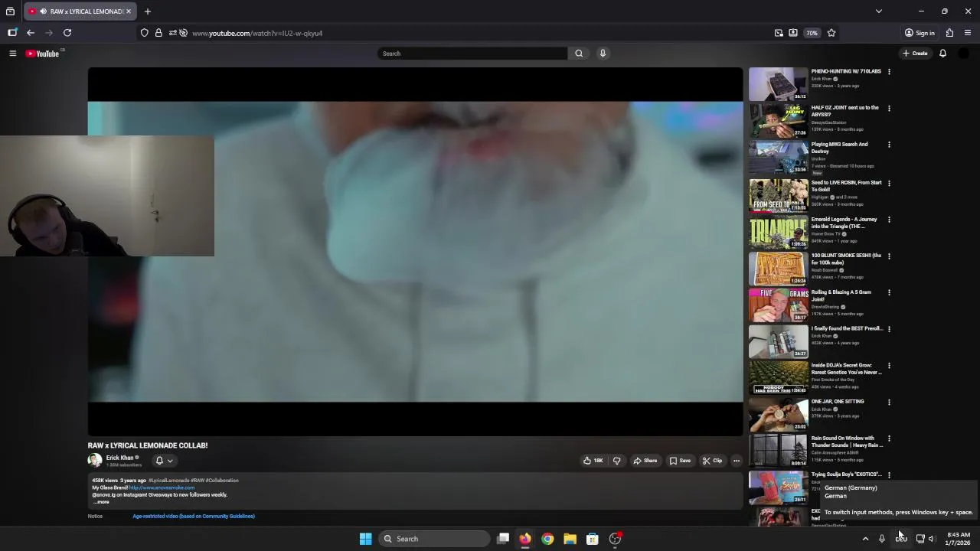
Task: Open Inside DOJA's Secret Grow video
Action: click(x=847, y=369)
